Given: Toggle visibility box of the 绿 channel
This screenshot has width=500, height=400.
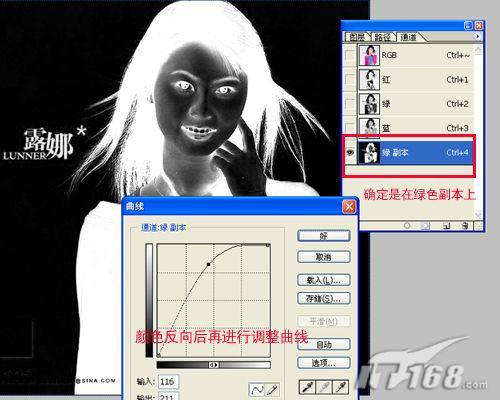Looking at the screenshot, I should tap(350, 104).
